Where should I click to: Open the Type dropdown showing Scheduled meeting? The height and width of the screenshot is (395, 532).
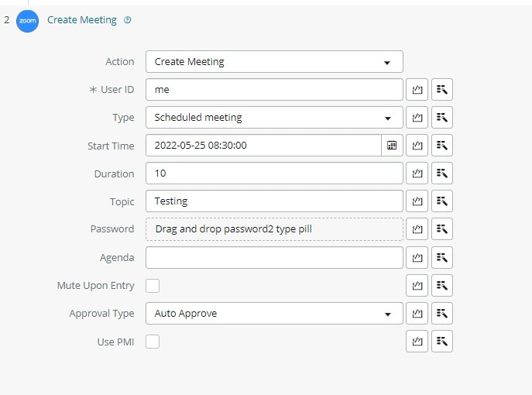tap(274, 118)
